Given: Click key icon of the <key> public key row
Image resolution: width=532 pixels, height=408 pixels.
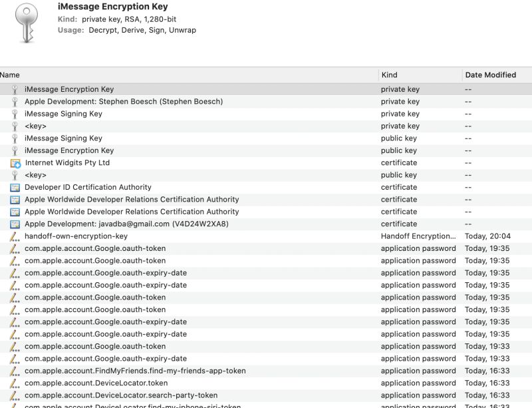Looking at the screenshot, I should (x=15, y=175).
